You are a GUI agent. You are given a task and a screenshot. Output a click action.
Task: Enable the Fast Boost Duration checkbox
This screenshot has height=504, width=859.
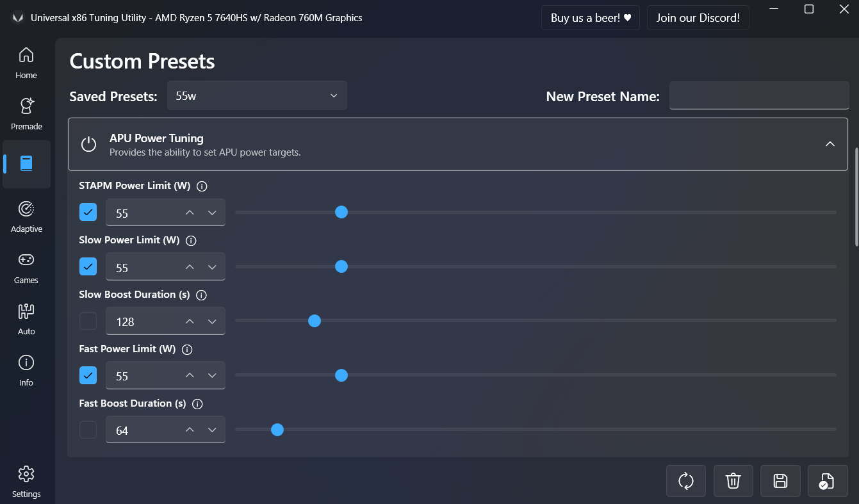pos(88,430)
